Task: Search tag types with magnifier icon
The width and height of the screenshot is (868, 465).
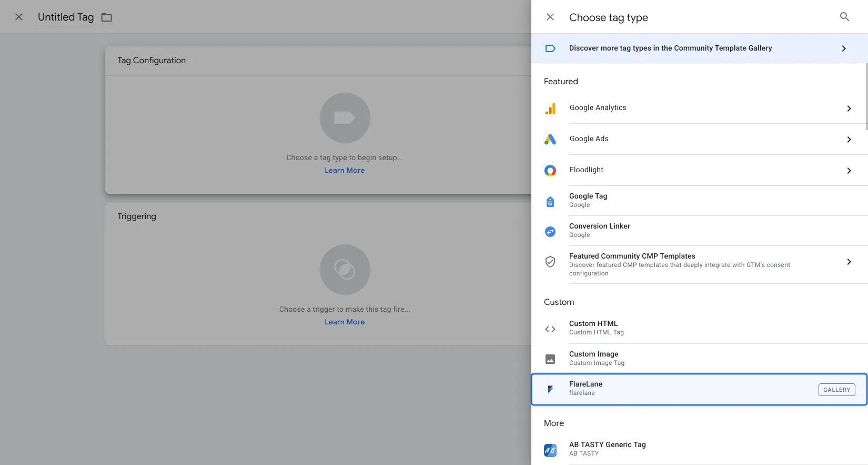Action: pos(844,17)
